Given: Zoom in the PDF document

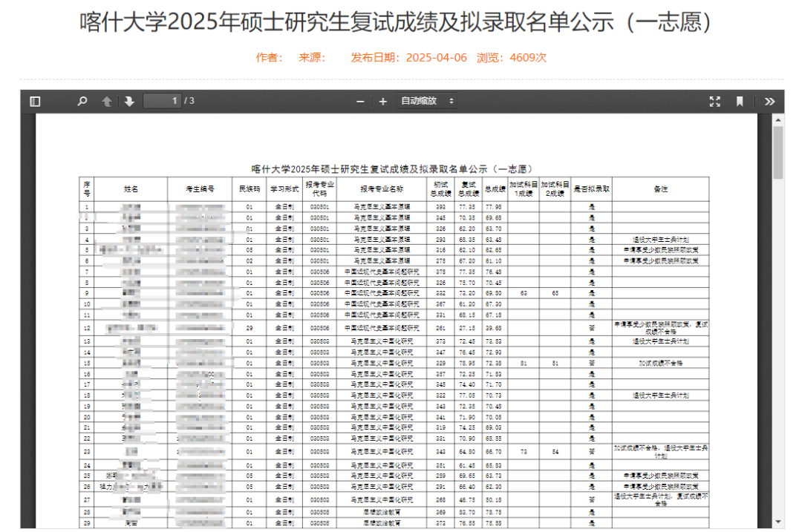Looking at the screenshot, I should [x=382, y=101].
